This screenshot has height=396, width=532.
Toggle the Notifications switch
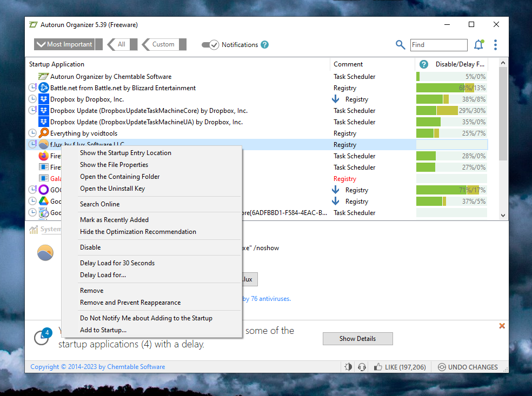210,45
